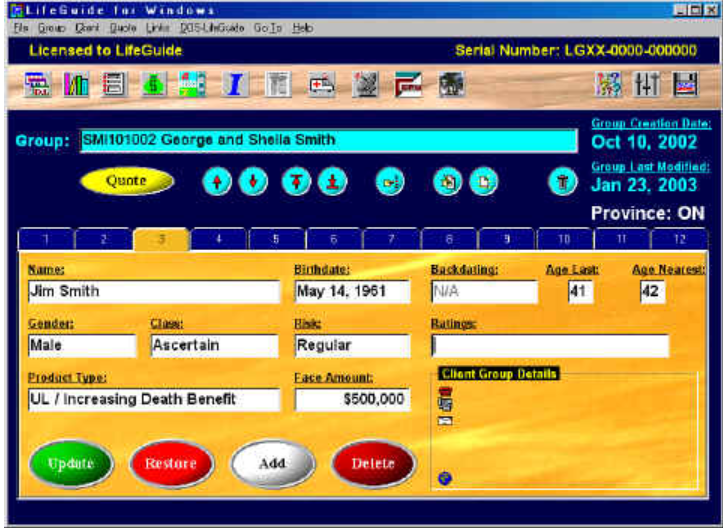
Task: Open the blue italic I information icon
Action: (x=236, y=84)
